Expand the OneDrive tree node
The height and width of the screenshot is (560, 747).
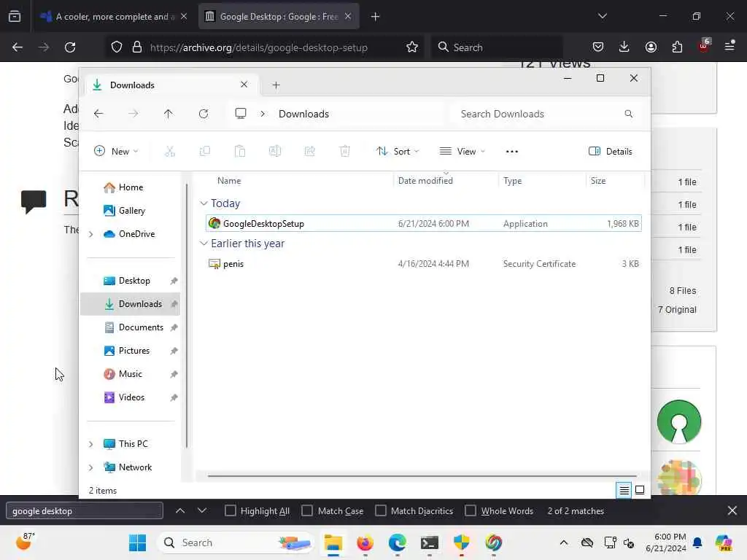click(x=91, y=234)
